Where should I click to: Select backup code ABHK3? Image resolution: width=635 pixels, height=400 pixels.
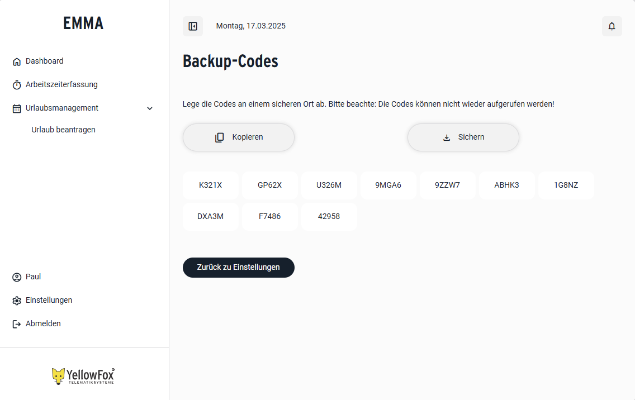(507, 185)
